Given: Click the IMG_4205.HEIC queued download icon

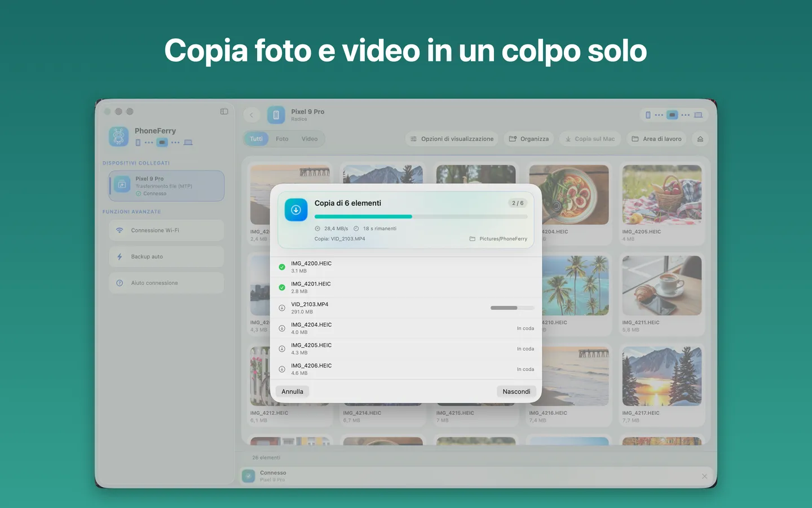Looking at the screenshot, I should [x=282, y=349].
